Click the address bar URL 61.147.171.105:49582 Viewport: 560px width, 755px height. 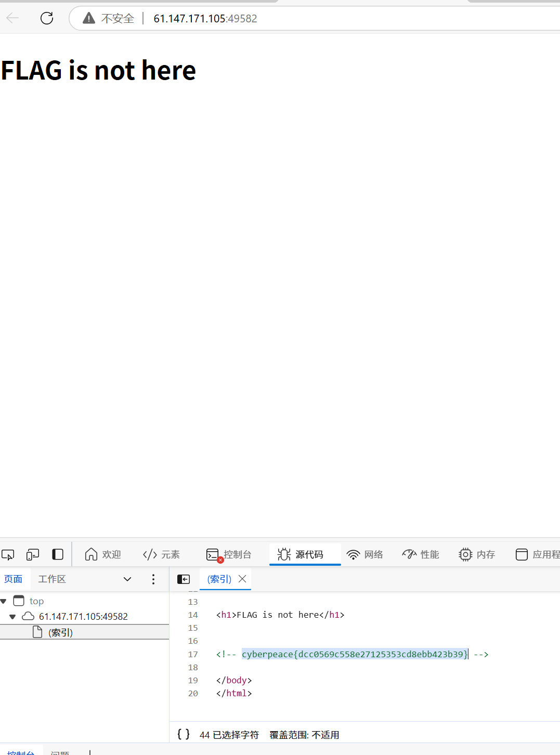pos(205,19)
